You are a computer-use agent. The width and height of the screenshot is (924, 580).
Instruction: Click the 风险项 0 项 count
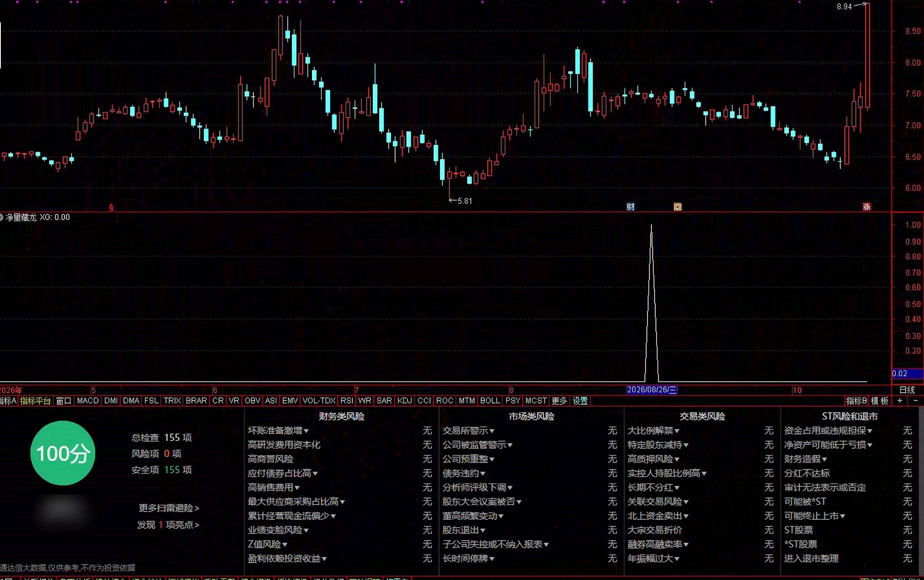point(156,453)
